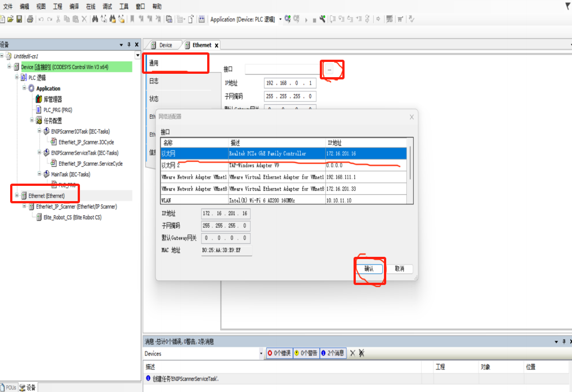This screenshot has height=392, width=572.
Task: Click the Print icon in toolbar
Action: [x=30, y=19]
